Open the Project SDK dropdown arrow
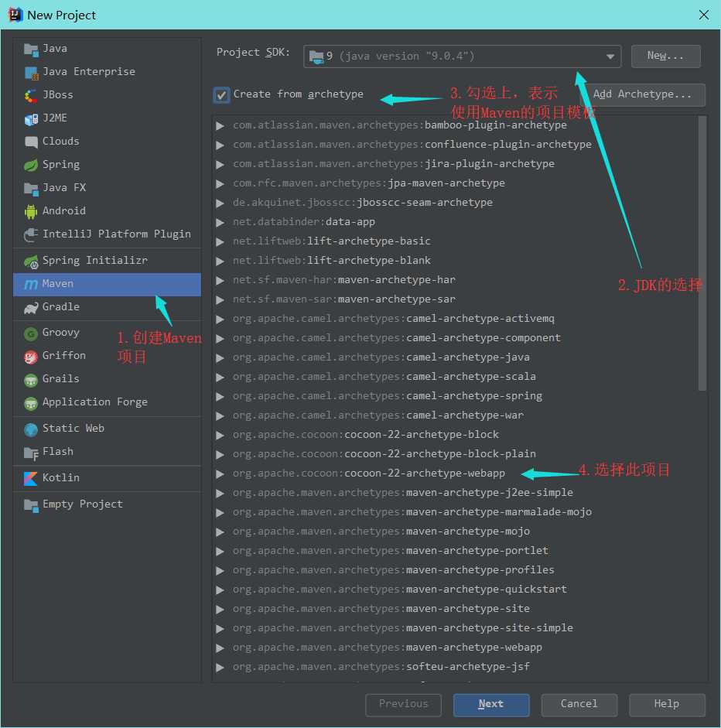The image size is (721, 728). [x=610, y=56]
